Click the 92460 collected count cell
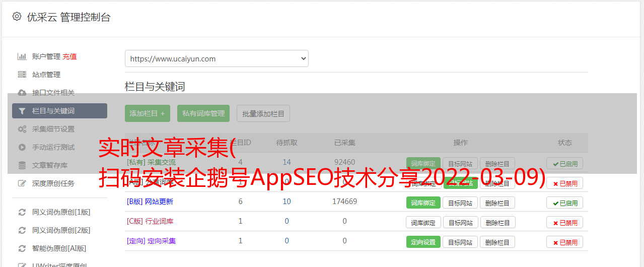 click(344, 162)
